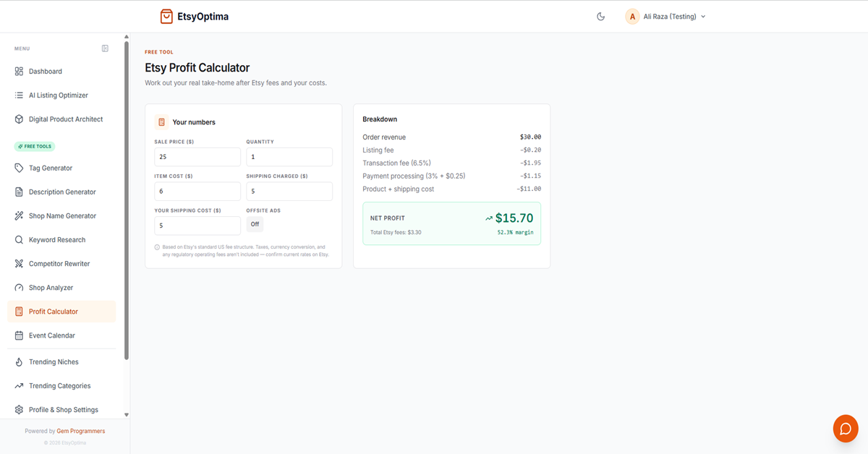Turn on the Offsite Ads toggle

coord(255,224)
